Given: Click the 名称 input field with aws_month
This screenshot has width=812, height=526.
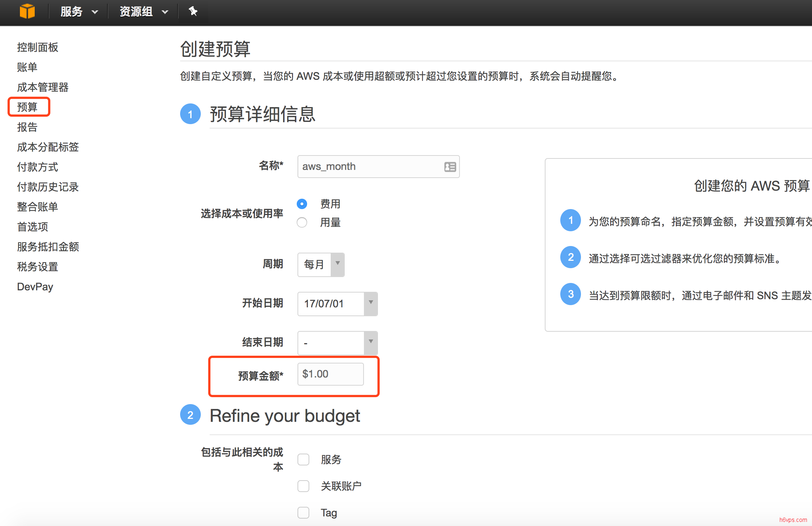Looking at the screenshot, I should tap(378, 167).
